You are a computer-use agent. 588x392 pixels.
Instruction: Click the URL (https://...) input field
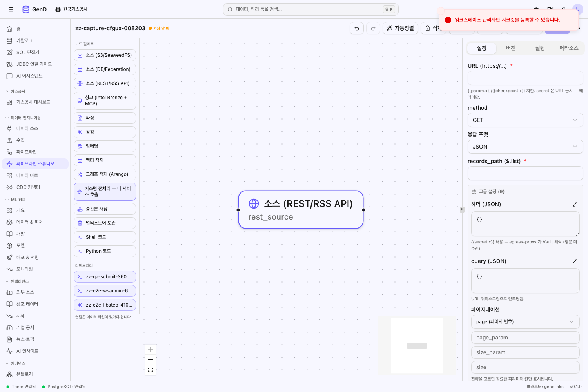click(525, 78)
